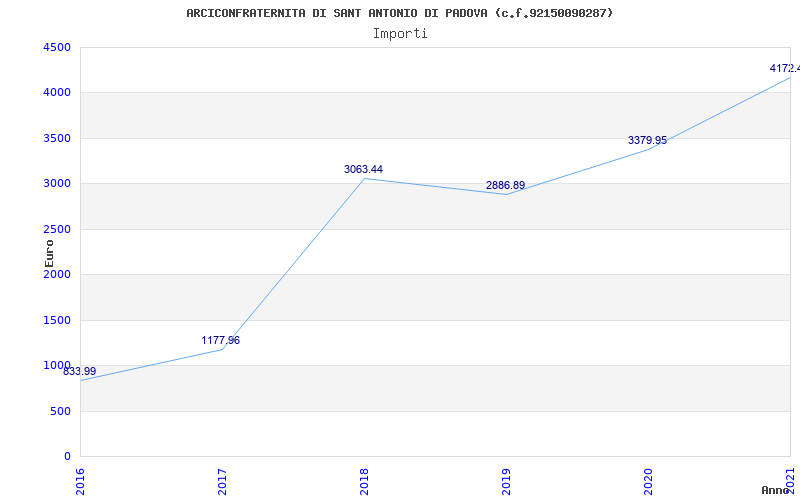Click the 0 y-axis tick label
The image size is (800, 500).
tap(68, 457)
